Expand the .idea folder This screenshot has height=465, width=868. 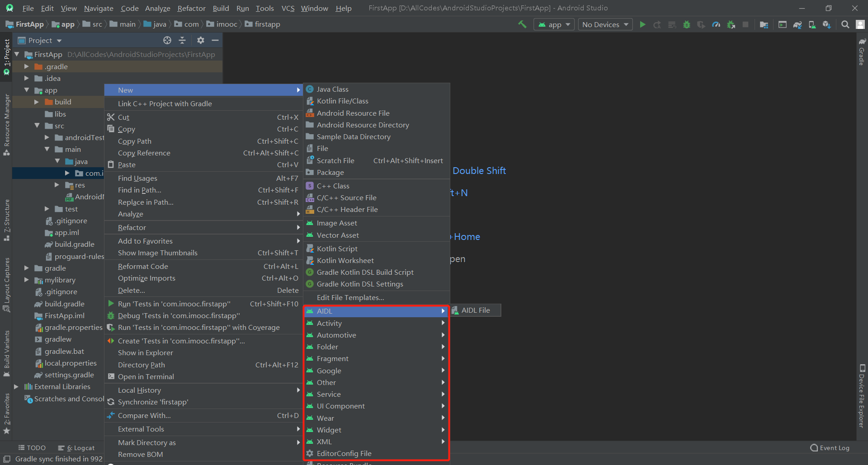point(27,78)
